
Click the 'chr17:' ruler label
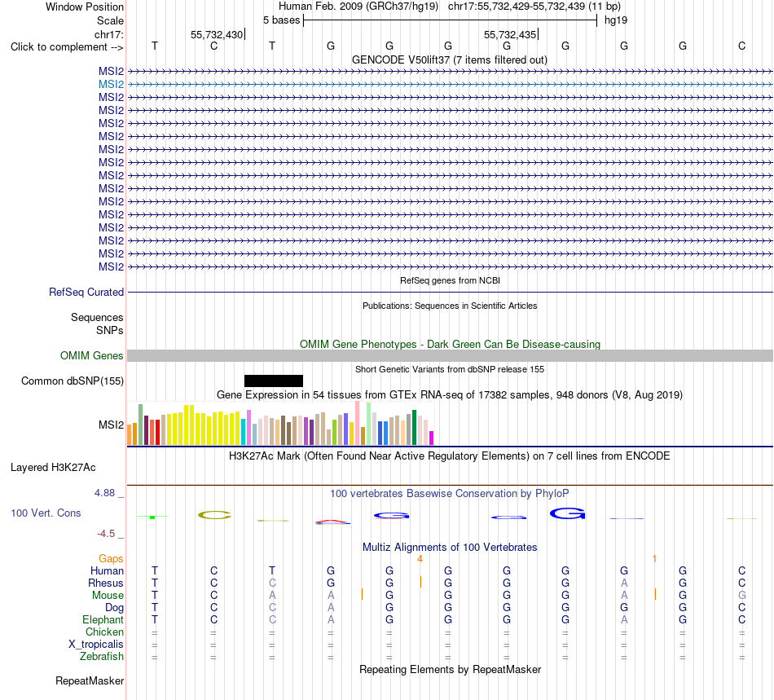click(108, 34)
